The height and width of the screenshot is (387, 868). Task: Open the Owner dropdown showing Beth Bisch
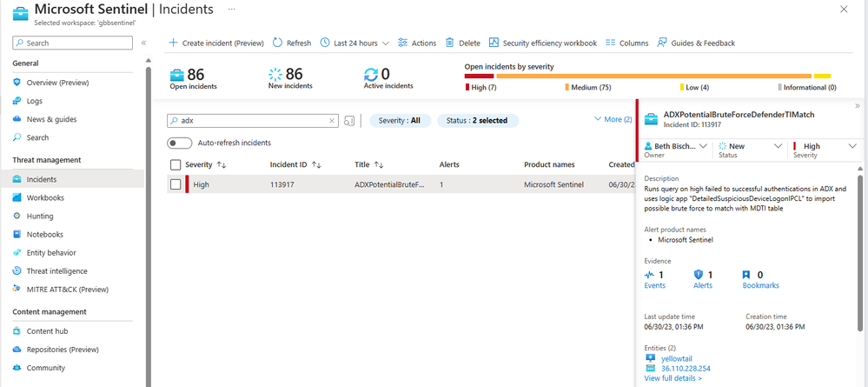[677, 146]
